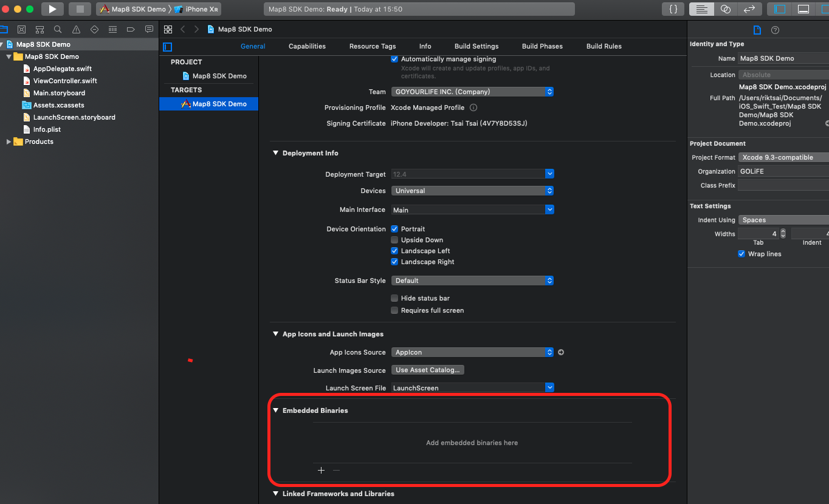829x504 pixels.
Task: Switch to the Standard editor
Action: 701,9
